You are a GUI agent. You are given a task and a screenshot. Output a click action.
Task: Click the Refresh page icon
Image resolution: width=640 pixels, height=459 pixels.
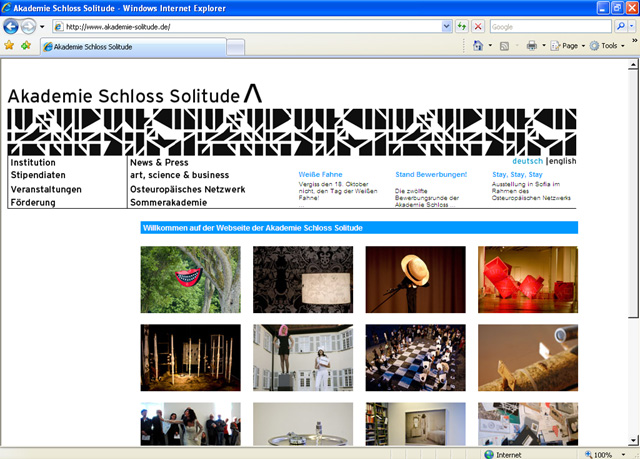coord(462,26)
